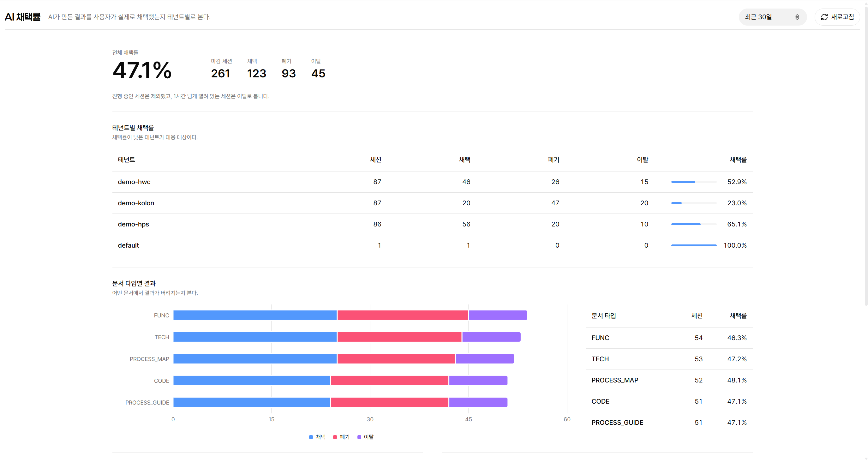Click the 47.1% overall adoption rate

(142, 70)
